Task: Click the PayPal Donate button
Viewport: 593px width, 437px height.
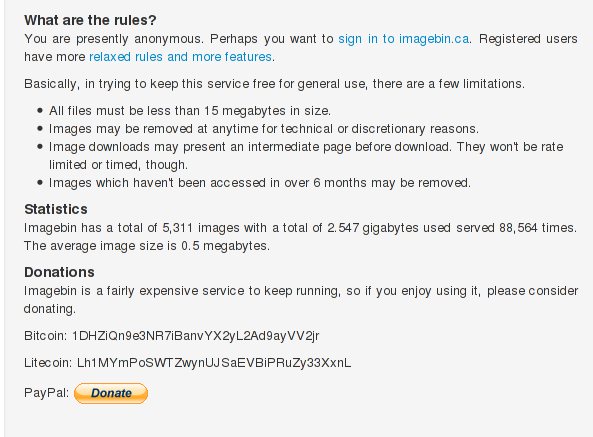Action: pos(111,393)
